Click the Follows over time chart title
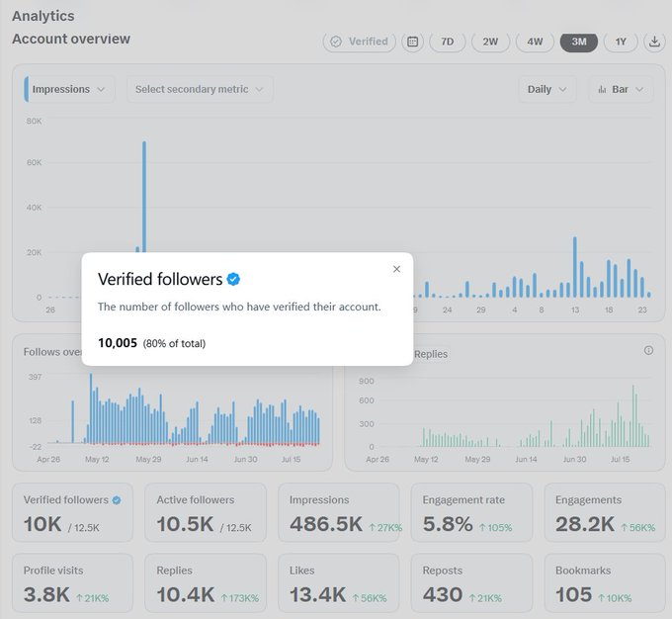This screenshot has height=619, width=672. click(52, 352)
